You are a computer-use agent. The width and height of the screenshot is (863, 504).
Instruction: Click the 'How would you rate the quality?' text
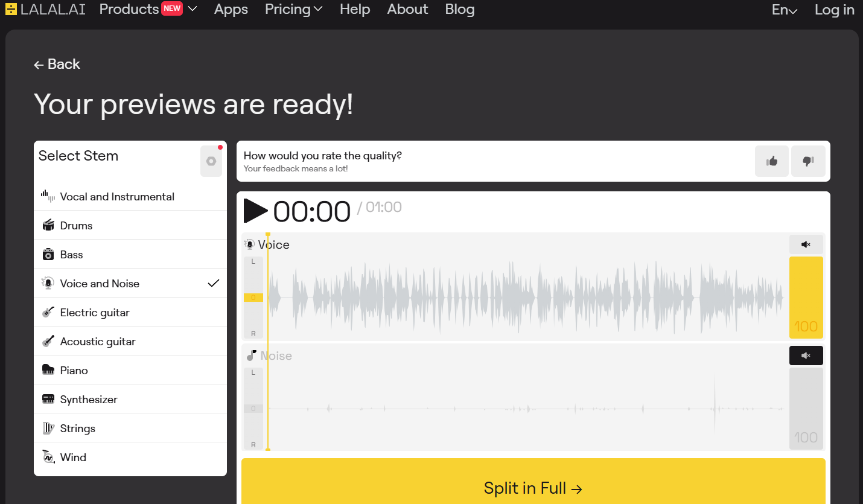[323, 156]
